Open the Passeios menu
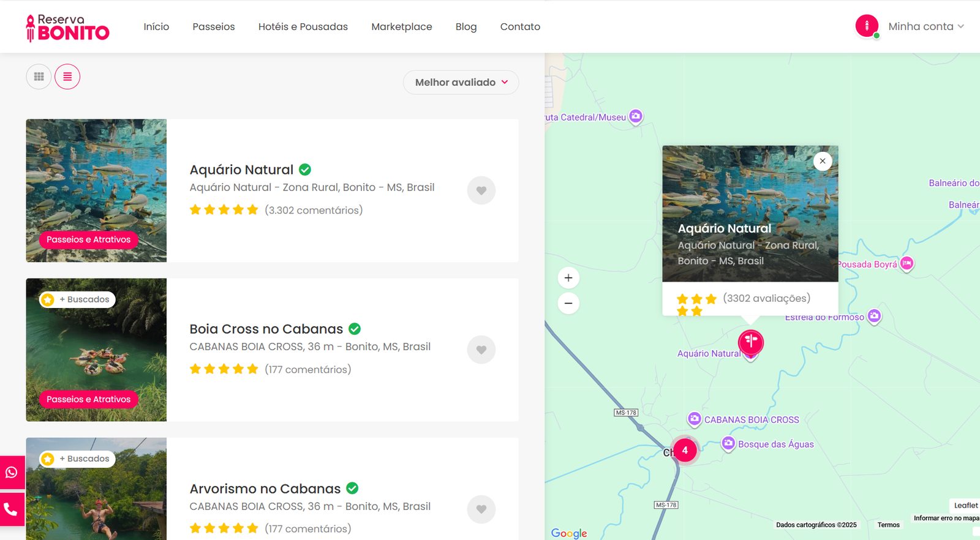This screenshot has width=980, height=540. click(x=214, y=26)
